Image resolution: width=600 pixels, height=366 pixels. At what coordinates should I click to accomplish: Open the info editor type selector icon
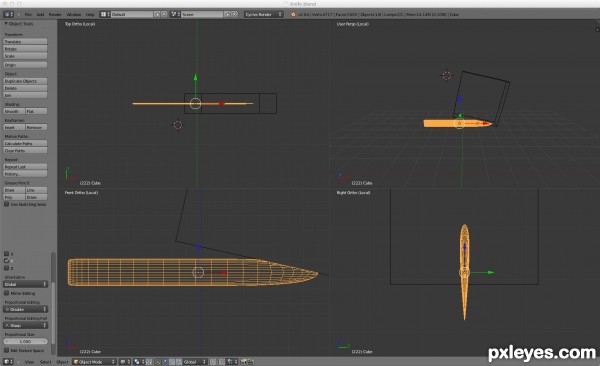tap(7, 14)
